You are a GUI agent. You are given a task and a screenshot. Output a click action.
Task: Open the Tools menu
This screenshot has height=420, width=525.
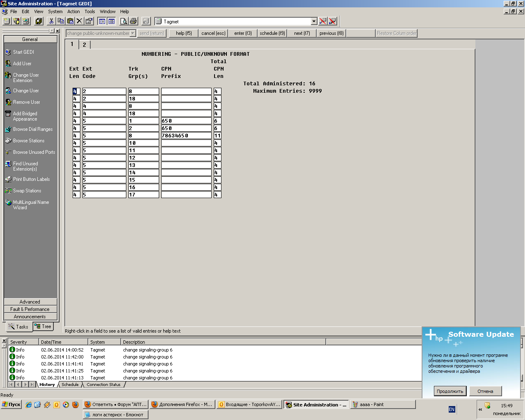[90, 11]
